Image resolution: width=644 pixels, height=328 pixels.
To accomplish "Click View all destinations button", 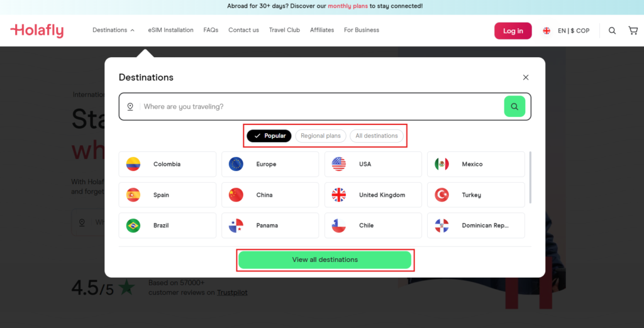I will (x=325, y=260).
